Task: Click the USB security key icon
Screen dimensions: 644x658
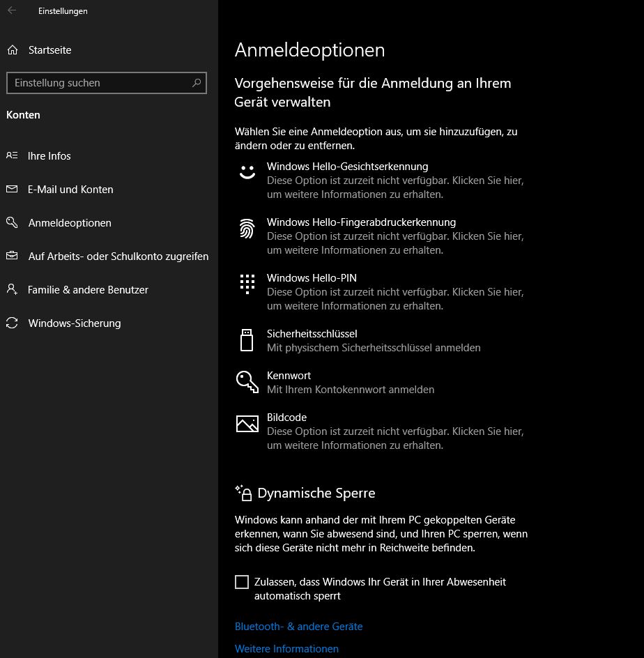Action: click(247, 340)
